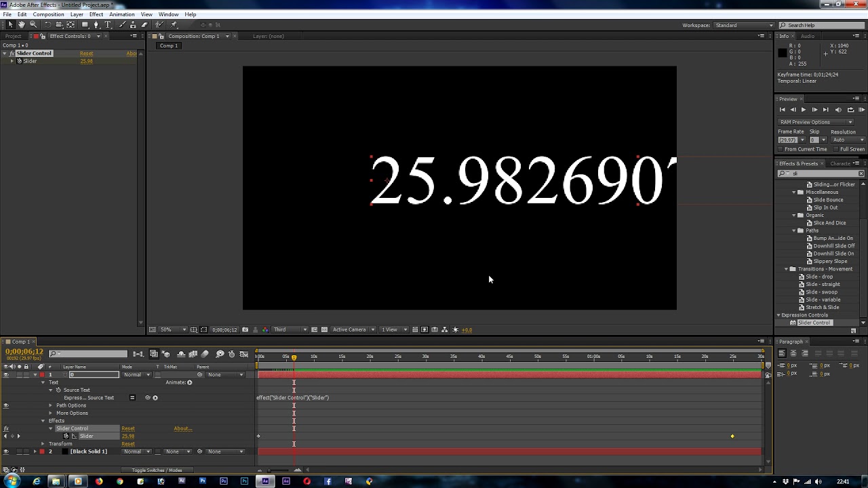Toggle Frame Blending switch in timeline header
The height and width of the screenshot is (488, 868).
coord(193,354)
